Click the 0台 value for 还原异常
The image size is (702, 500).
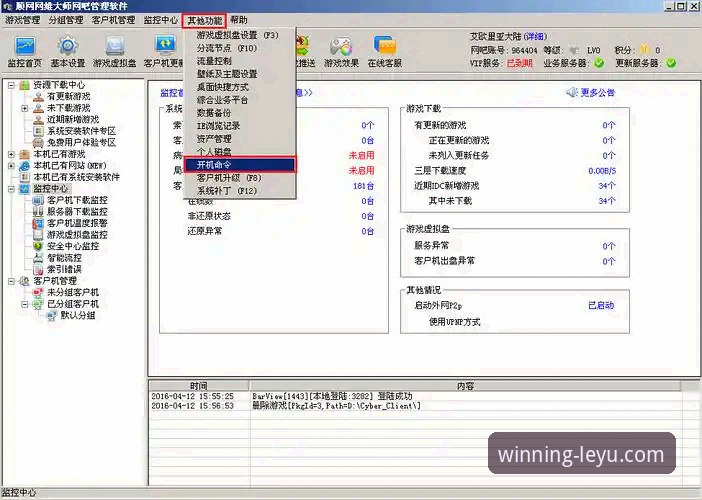(x=368, y=231)
